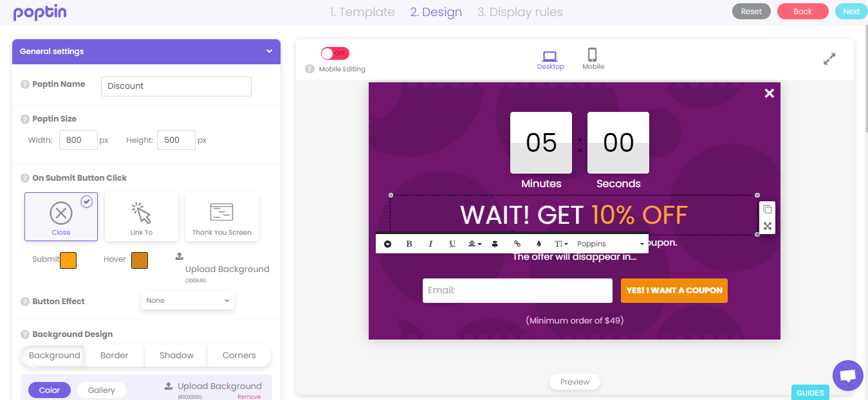Click the Preview button below the popup
Screen dimensions: 868x400
click(575, 381)
